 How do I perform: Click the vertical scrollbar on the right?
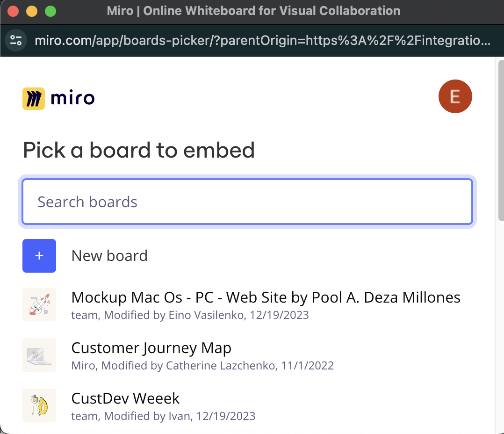(501, 140)
